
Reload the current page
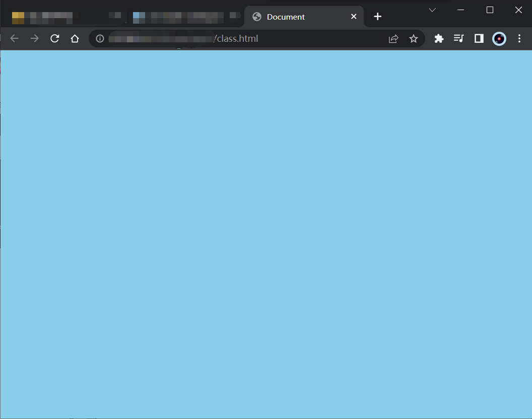click(54, 38)
